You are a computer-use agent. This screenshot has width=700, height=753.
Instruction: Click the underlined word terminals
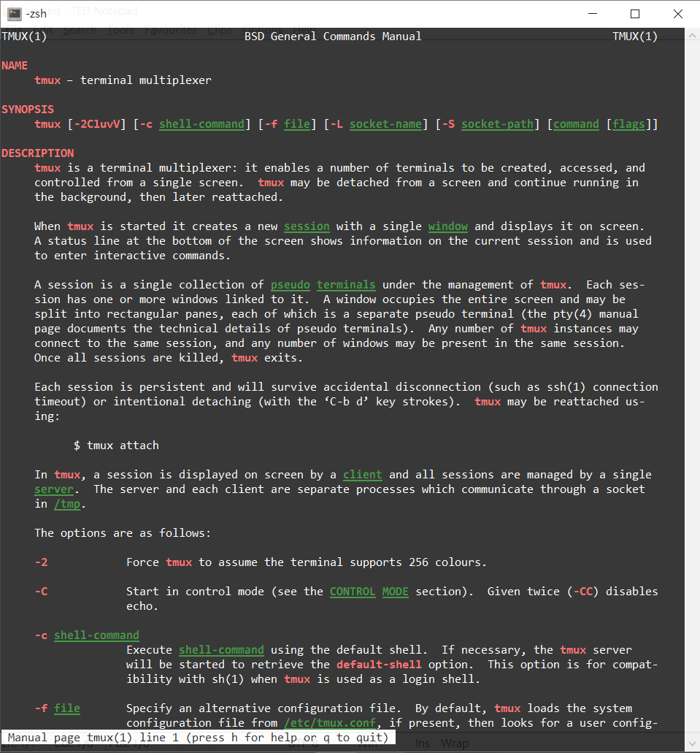346,285
